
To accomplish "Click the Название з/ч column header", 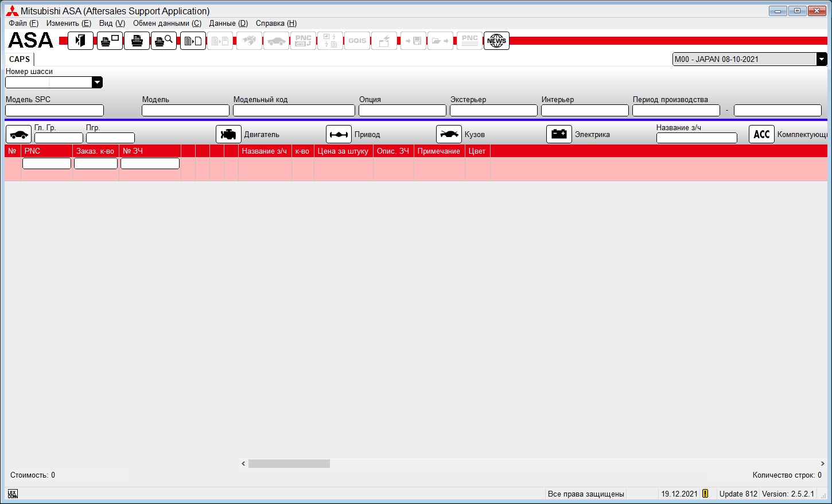I will pos(265,151).
